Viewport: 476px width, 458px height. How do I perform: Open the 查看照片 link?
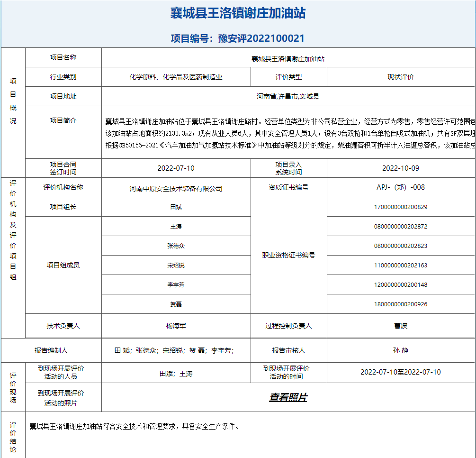[288, 397]
